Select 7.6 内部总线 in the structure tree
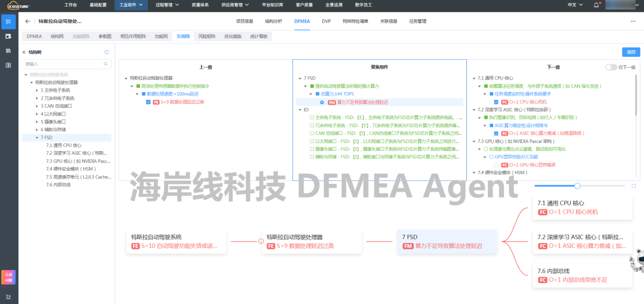This screenshot has width=644, height=304. 58,185
